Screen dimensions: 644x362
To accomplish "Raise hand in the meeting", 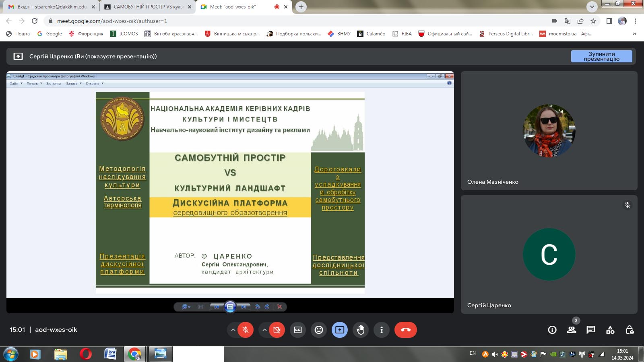I will 361,330.
